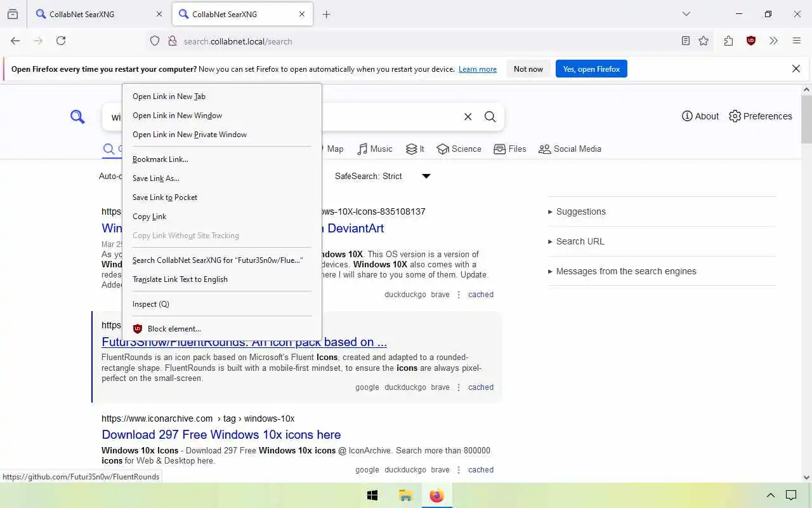Image resolution: width=812 pixels, height=508 pixels.
Task: Close the active CollabNet SearXNG tab
Action: [302, 14]
